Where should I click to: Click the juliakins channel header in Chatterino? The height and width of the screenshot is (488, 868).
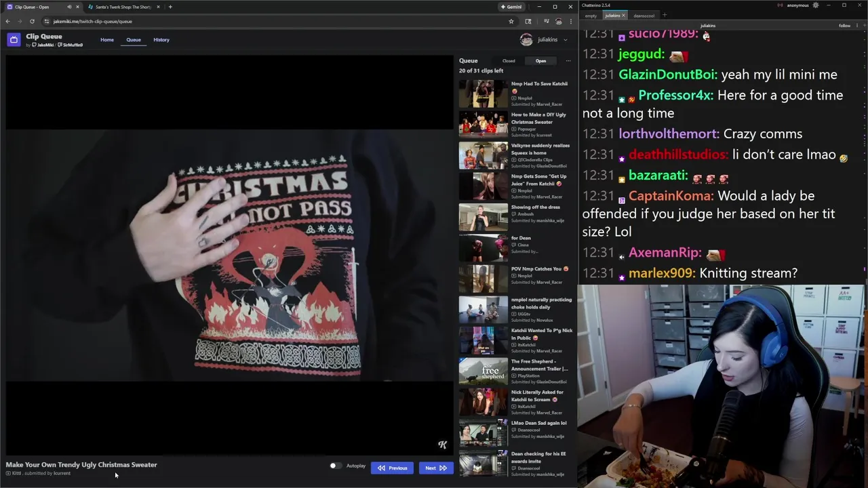pyautogui.click(x=707, y=26)
